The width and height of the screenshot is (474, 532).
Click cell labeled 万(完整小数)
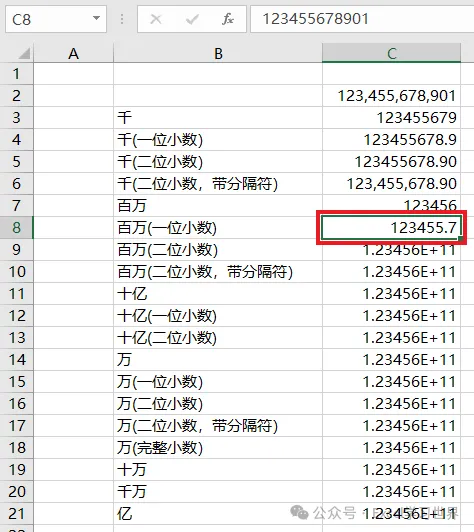click(218, 448)
